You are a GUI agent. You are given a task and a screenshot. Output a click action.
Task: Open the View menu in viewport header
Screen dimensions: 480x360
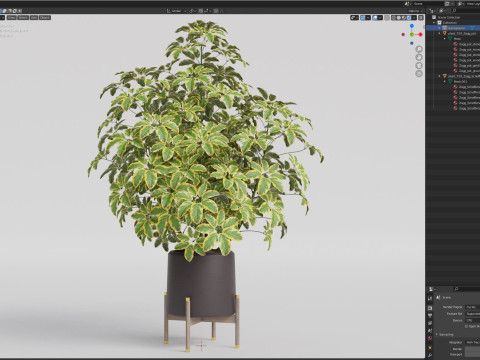click(x=12, y=17)
